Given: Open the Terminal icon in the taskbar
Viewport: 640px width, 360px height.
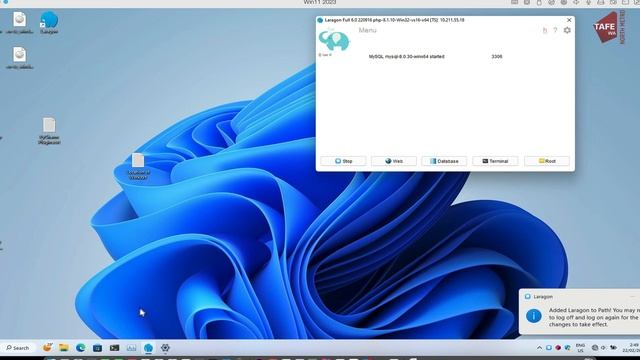Looking at the screenshot, I should pyautogui.click(x=114, y=348).
